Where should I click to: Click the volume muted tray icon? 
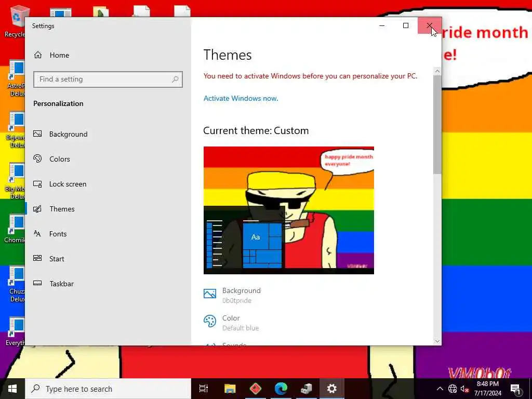click(464, 389)
